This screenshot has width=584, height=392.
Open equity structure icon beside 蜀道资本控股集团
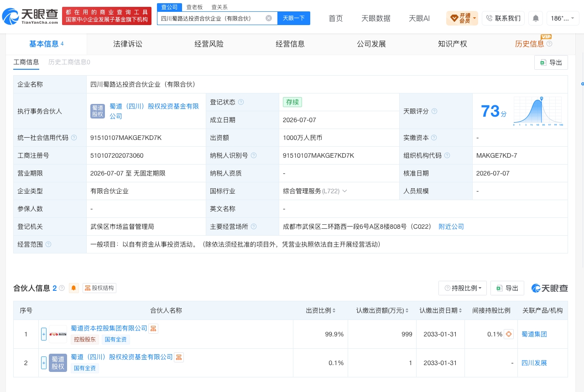coord(153,329)
